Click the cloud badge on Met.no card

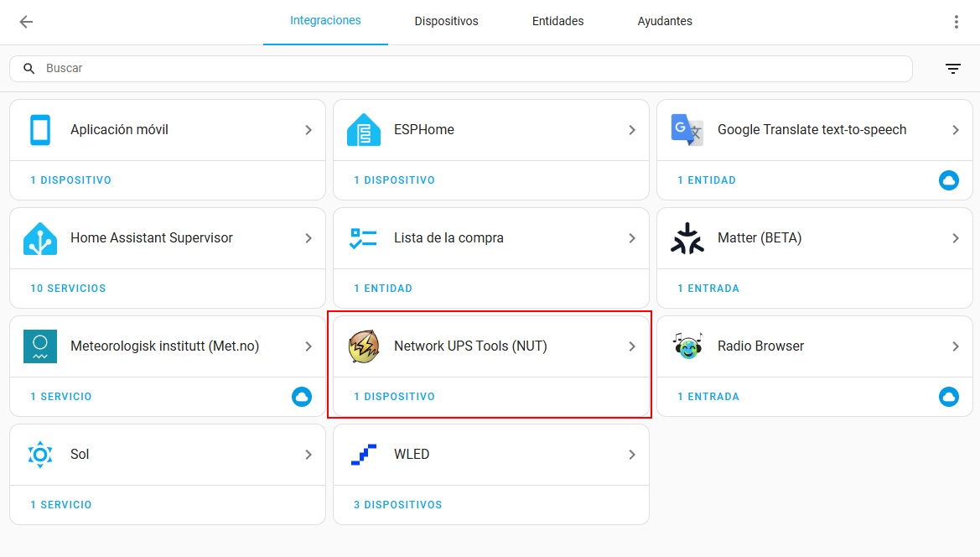coord(302,396)
